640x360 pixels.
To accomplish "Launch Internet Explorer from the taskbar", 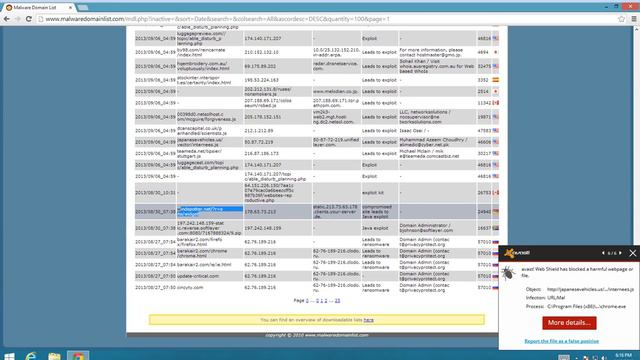I will click(x=31, y=356).
